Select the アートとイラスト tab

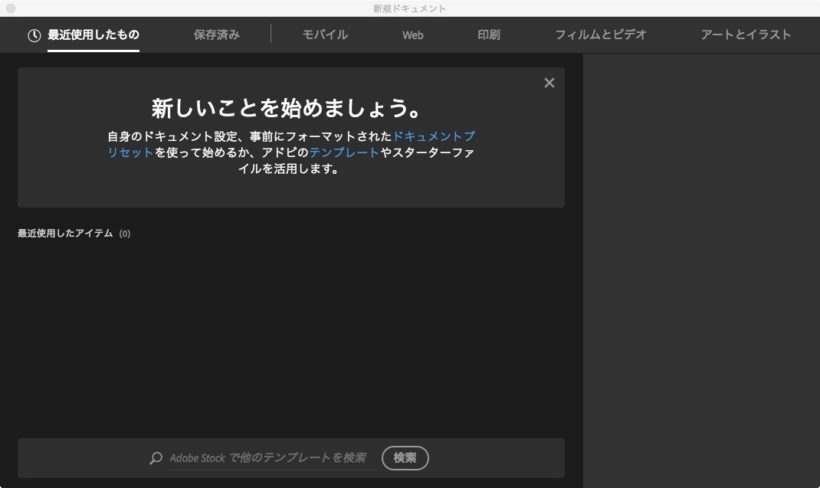click(746, 35)
